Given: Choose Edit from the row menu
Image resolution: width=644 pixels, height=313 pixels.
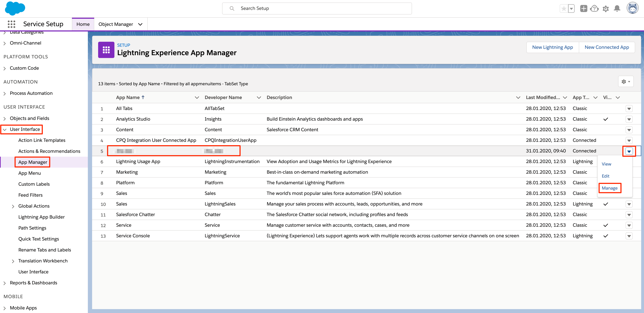Looking at the screenshot, I should (x=605, y=176).
